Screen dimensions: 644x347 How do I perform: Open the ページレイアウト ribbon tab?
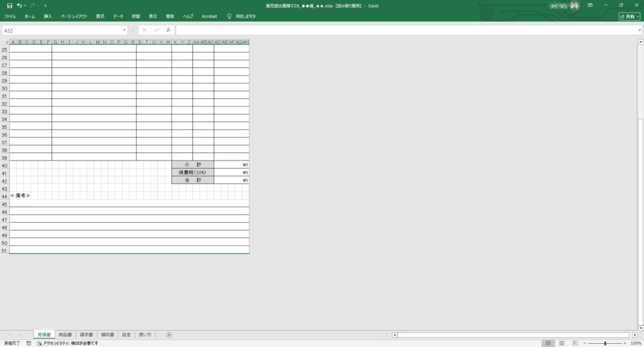pyautogui.click(x=74, y=16)
